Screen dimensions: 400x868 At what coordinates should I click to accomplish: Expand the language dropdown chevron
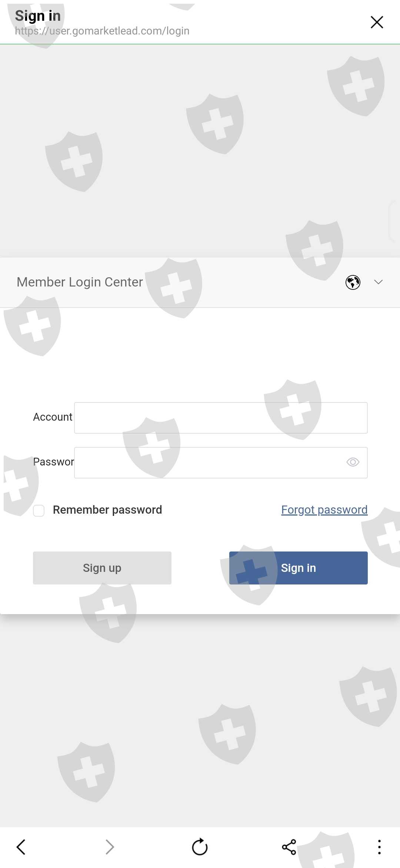pyautogui.click(x=378, y=282)
